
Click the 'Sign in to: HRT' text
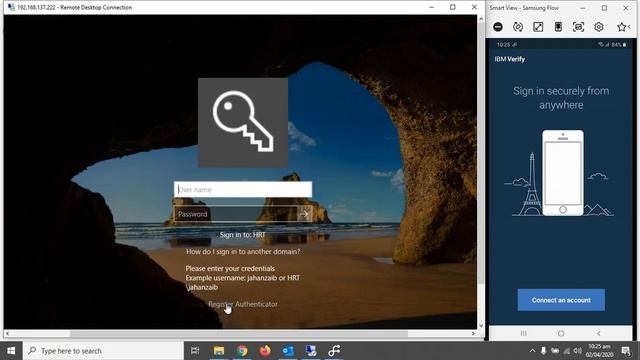[x=243, y=235]
